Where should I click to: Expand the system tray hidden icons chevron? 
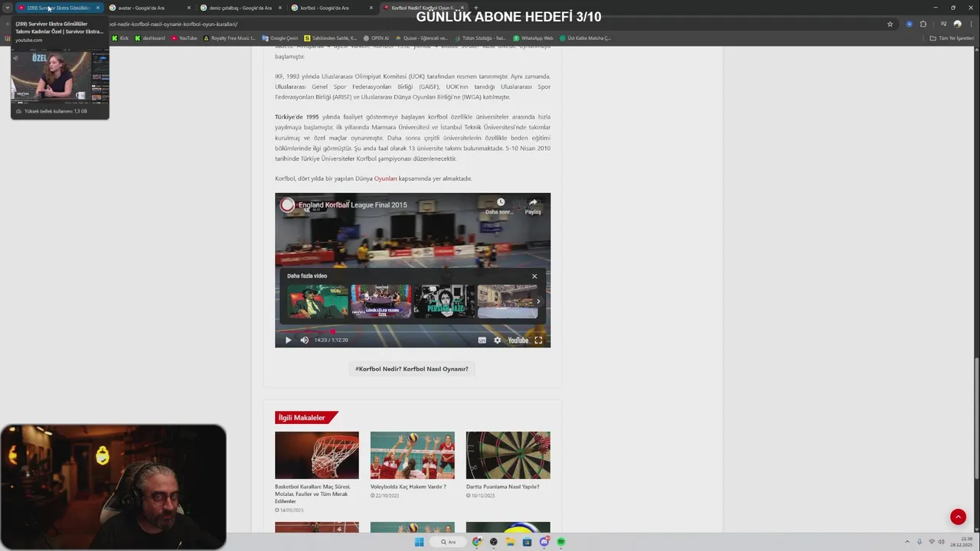click(907, 542)
